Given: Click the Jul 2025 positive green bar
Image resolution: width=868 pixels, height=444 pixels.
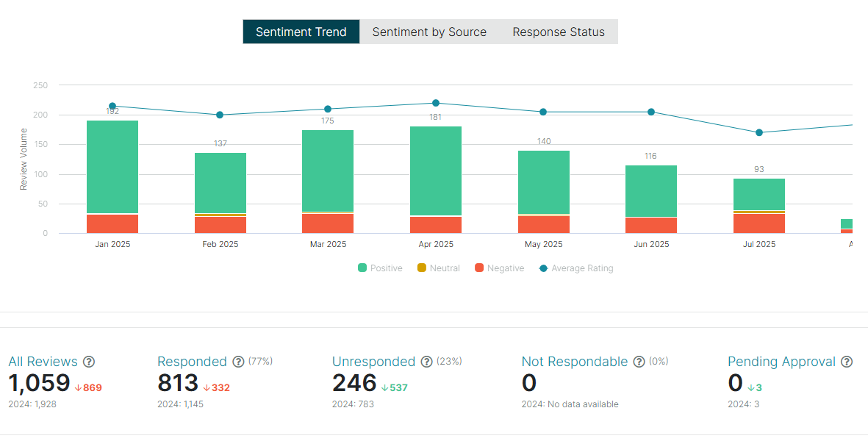Looking at the screenshot, I should tap(759, 194).
